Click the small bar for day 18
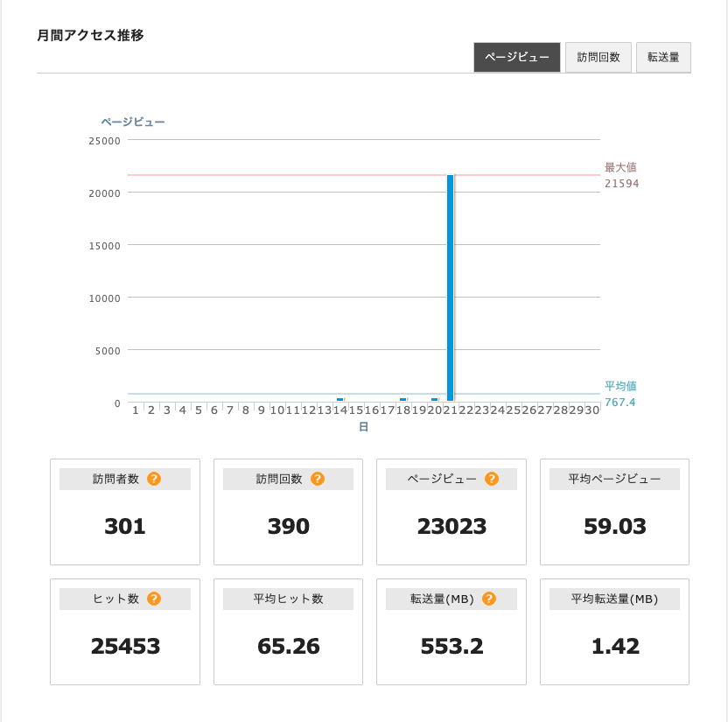 coord(403,399)
